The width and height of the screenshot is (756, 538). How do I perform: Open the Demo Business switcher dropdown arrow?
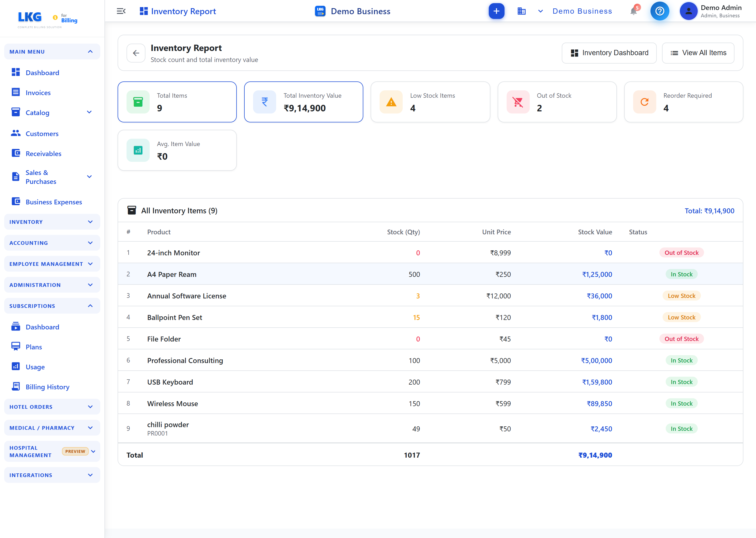(540, 11)
